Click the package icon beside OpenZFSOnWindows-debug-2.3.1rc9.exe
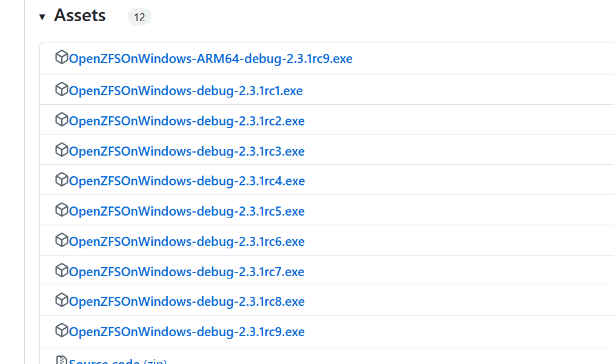The width and height of the screenshot is (614, 364). pyautogui.click(x=62, y=331)
